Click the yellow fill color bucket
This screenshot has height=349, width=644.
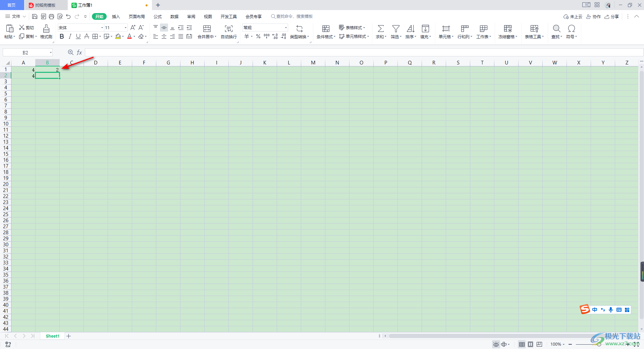pos(118,36)
